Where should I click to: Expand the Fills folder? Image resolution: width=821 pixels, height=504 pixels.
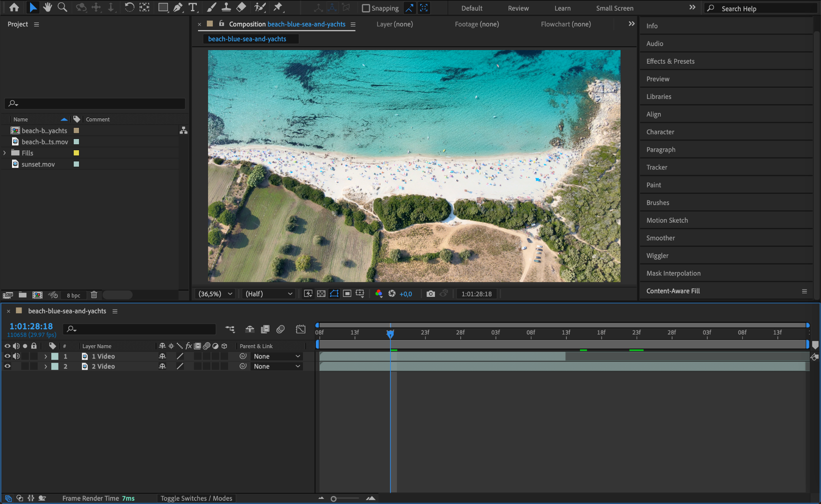4,153
